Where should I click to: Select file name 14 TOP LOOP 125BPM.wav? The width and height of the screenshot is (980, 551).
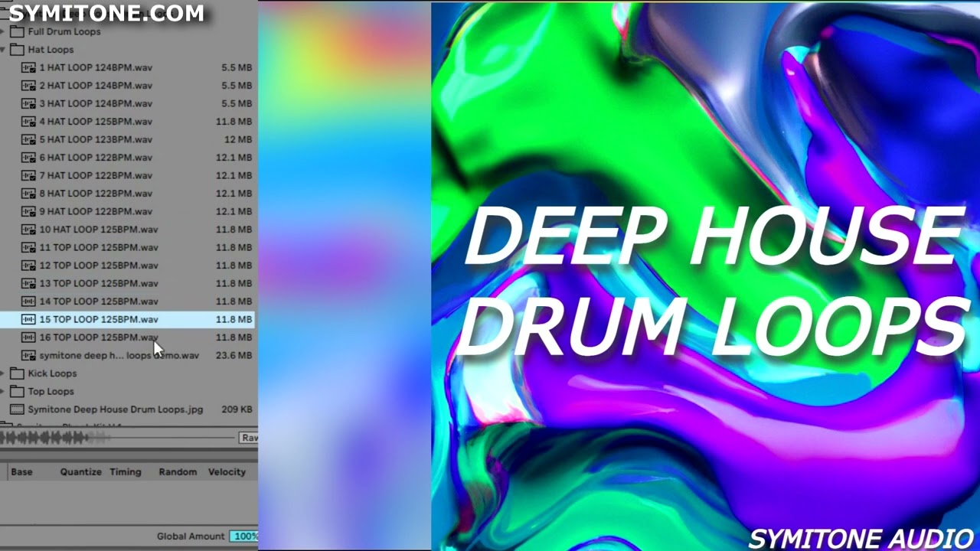(99, 302)
